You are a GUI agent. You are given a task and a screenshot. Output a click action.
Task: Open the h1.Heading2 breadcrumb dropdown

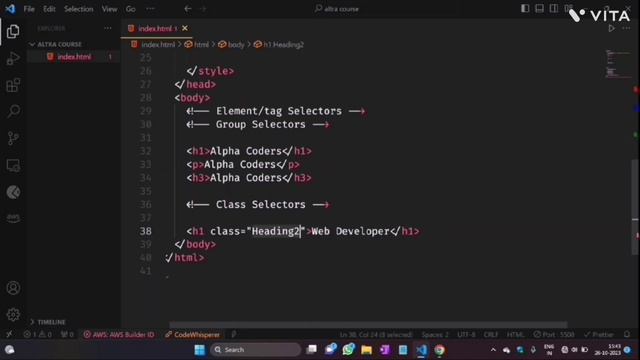(279, 44)
